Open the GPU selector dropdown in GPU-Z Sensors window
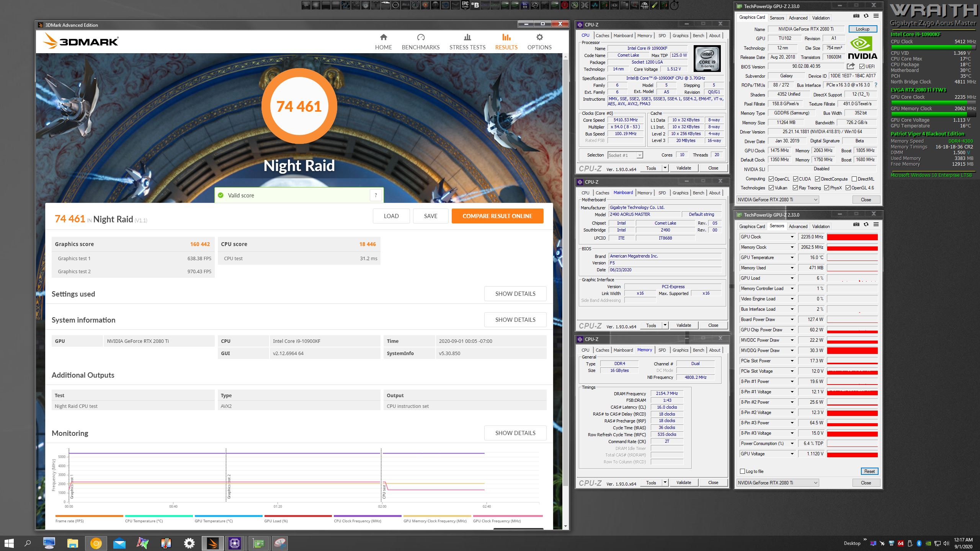980x551 pixels. pyautogui.click(x=778, y=483)
